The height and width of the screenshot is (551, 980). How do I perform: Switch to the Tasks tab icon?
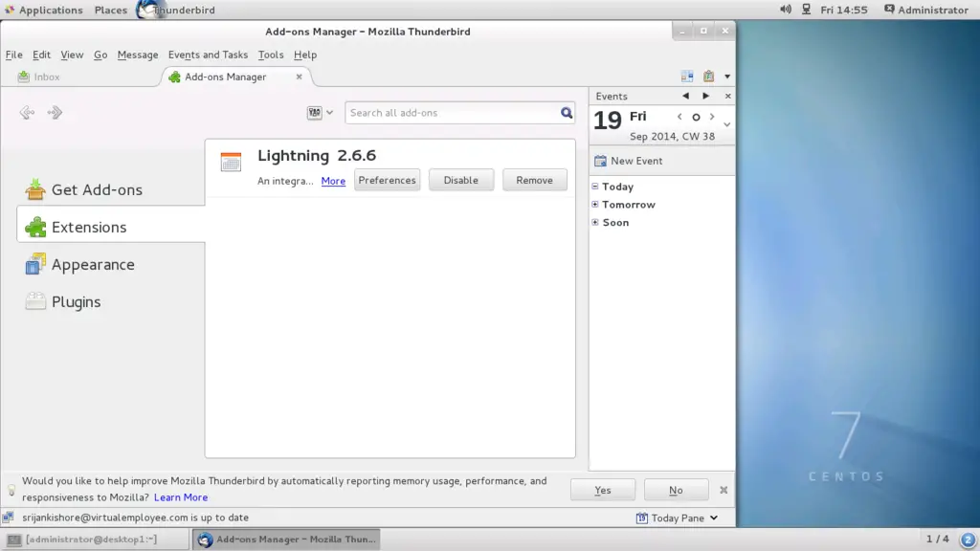point(708,77)
